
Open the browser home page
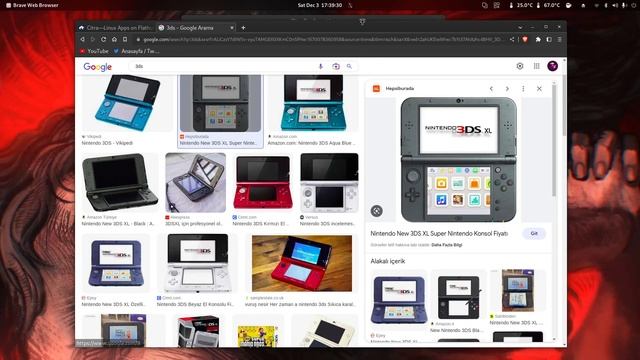coord(114,40)
